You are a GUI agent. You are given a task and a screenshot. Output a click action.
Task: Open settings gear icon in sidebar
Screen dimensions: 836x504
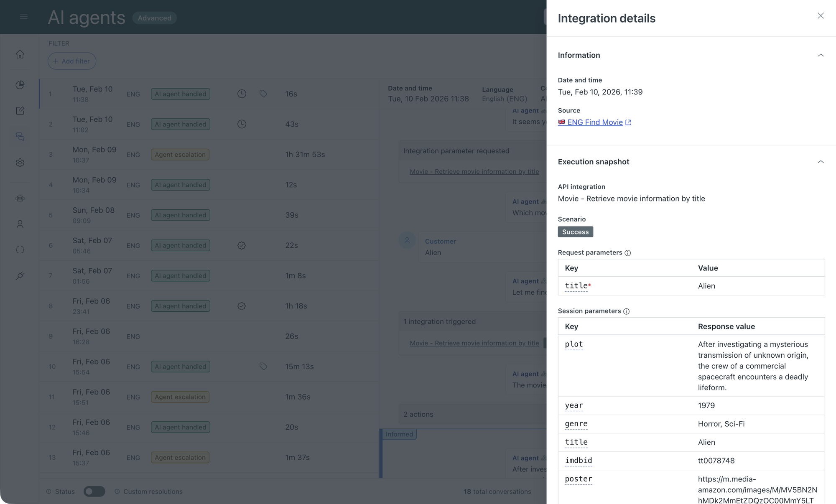pyautogui.click(x=20, y=163)
